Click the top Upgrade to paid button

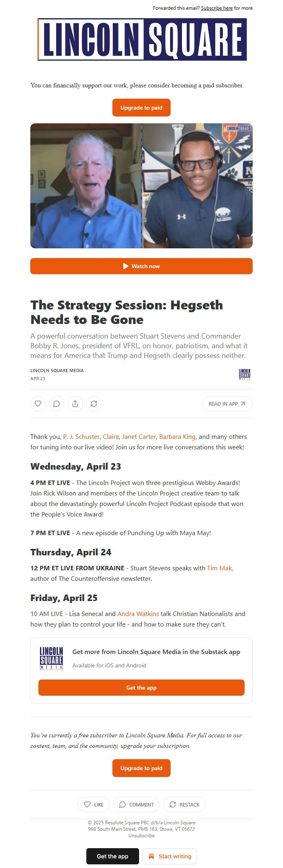(x=141, y=108)
